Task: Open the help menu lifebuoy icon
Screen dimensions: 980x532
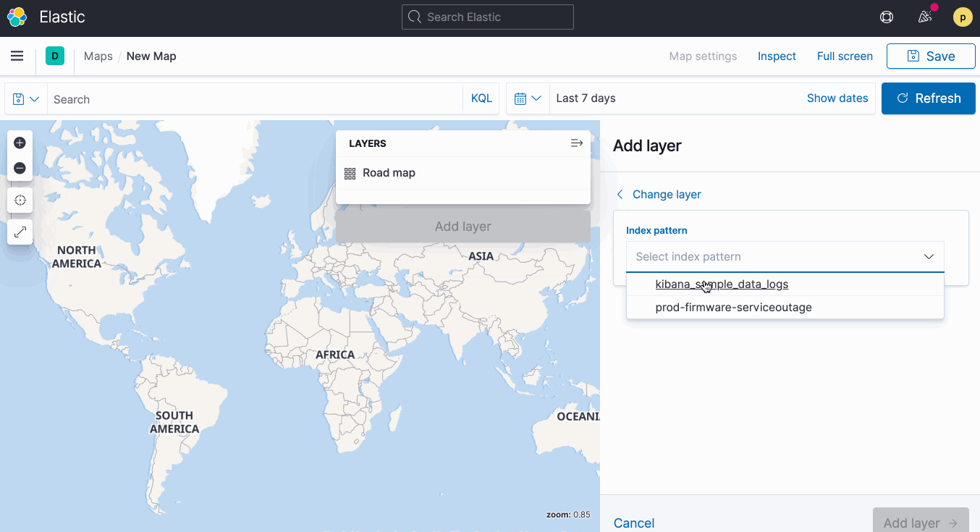Action: tap(887, 17)
